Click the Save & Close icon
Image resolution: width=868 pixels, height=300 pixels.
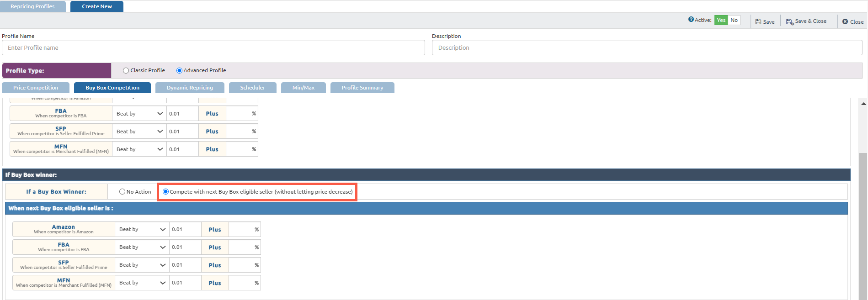[789, 21]
